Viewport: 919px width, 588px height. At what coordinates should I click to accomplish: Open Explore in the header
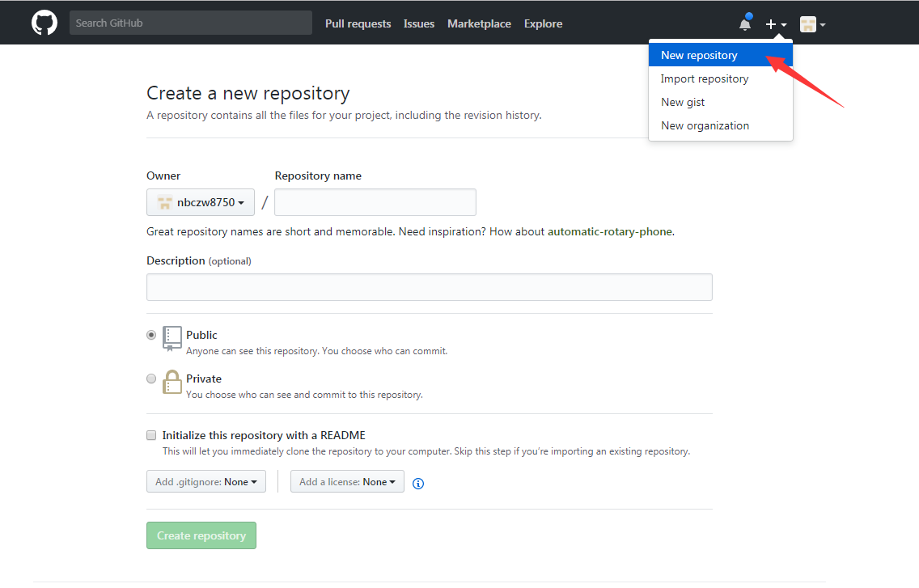[544, 23]
